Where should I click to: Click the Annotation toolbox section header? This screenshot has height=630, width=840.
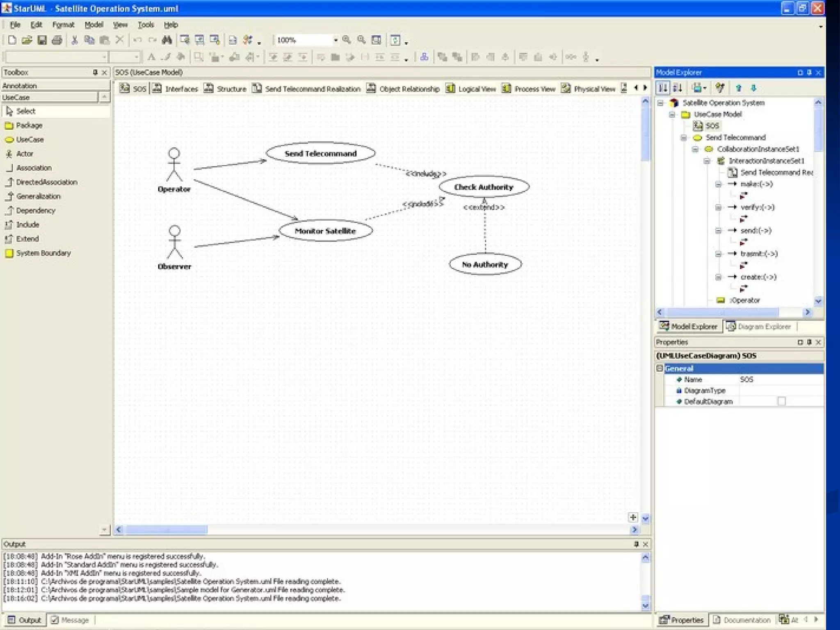[x=55, y=86]
